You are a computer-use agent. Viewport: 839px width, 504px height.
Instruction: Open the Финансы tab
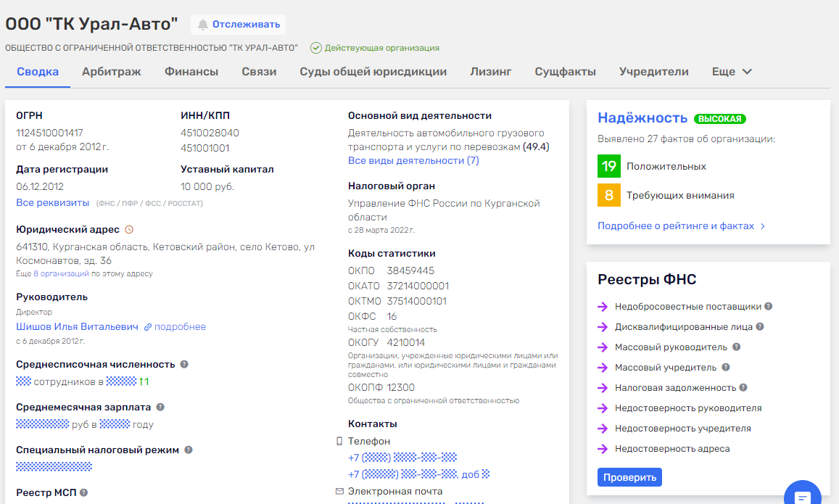(x=191, y=72)
